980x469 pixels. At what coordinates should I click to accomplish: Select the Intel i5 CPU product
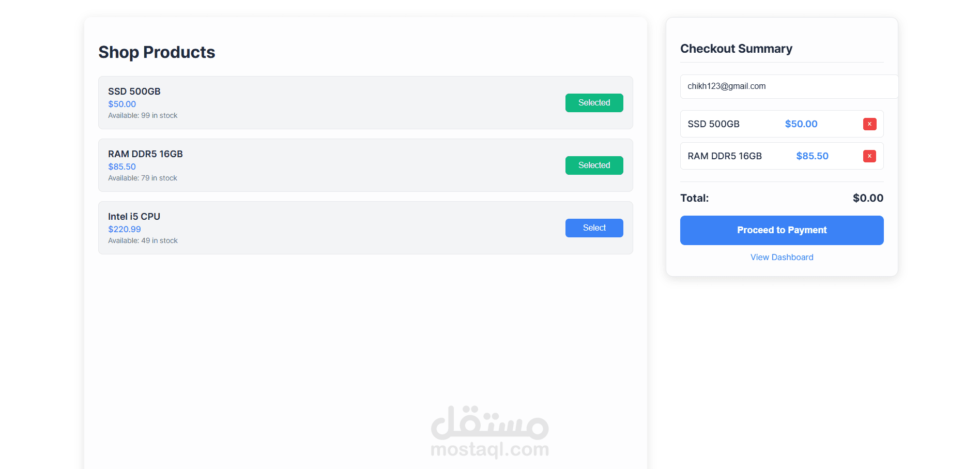pos(594,228)
